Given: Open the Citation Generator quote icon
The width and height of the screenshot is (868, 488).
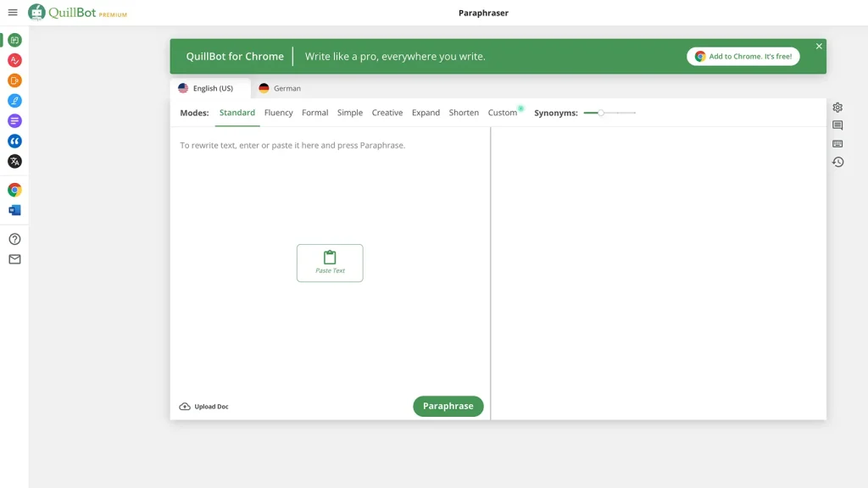Looking at the screenshot, I should pos(14,141).
